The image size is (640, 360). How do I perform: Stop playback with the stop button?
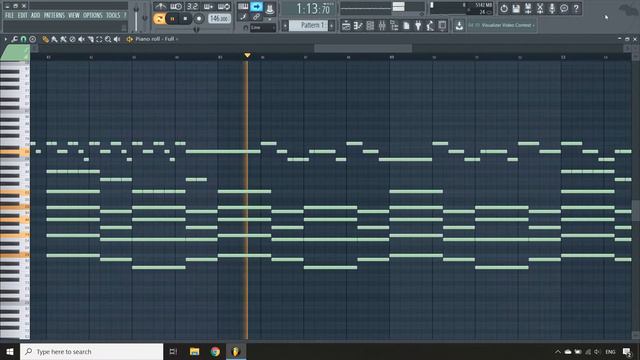(185, 19)
